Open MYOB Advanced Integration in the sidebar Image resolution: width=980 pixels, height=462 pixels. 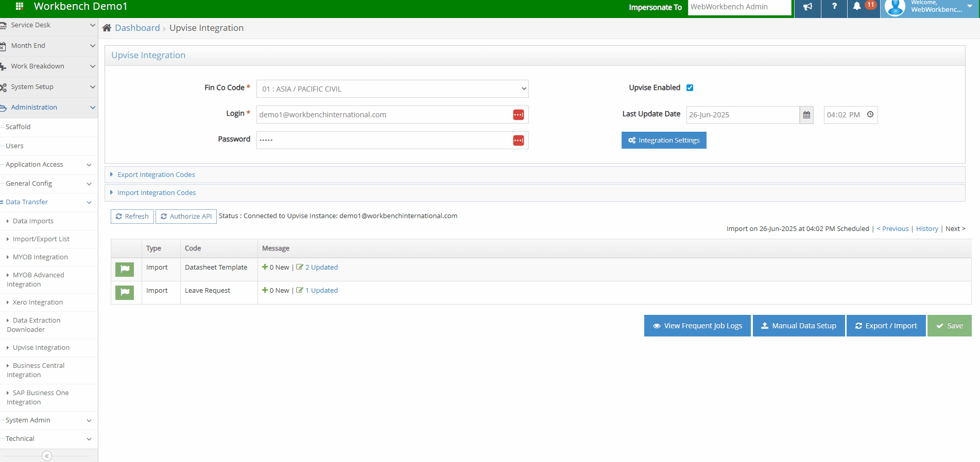pyautogui.click(x=36, y=279)
